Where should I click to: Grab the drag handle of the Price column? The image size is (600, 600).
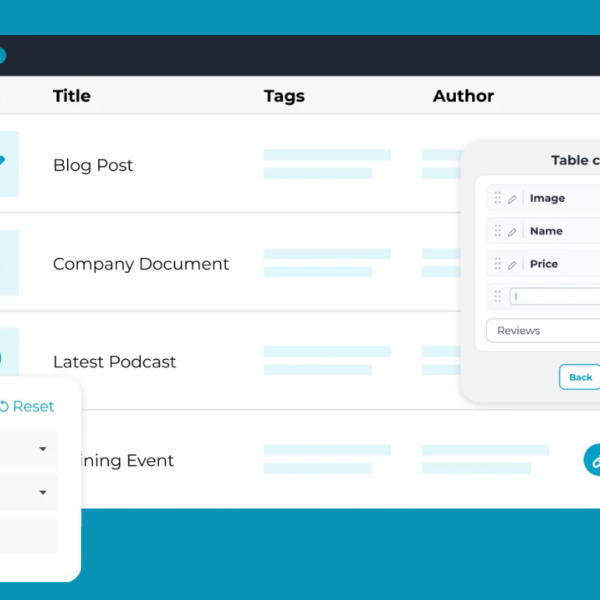click(497, 264)
